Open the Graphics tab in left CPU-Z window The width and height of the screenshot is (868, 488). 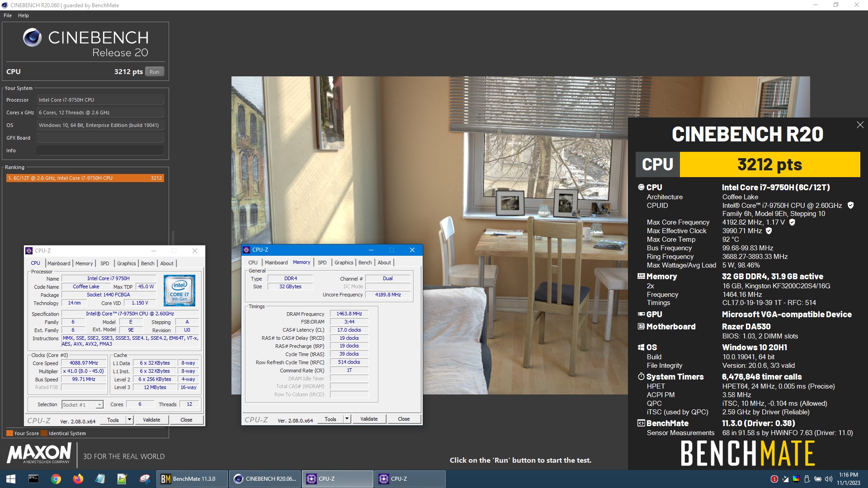[x=127, y=263]
